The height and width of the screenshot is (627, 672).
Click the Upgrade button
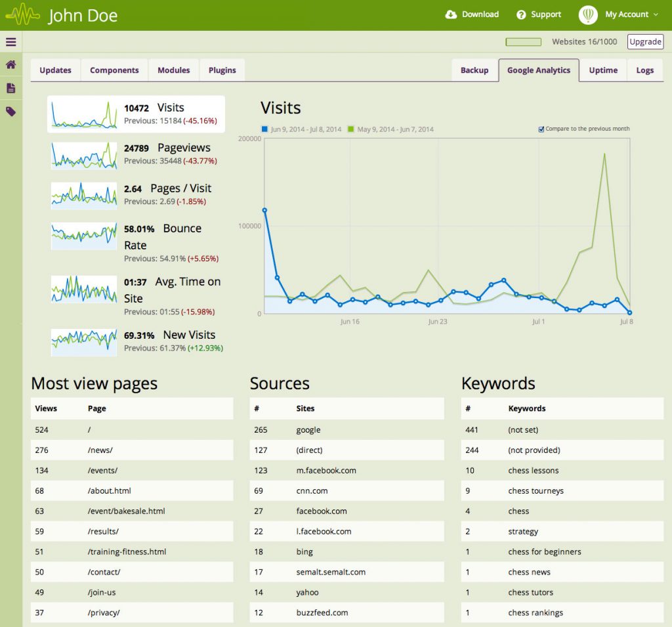(646, 41)
